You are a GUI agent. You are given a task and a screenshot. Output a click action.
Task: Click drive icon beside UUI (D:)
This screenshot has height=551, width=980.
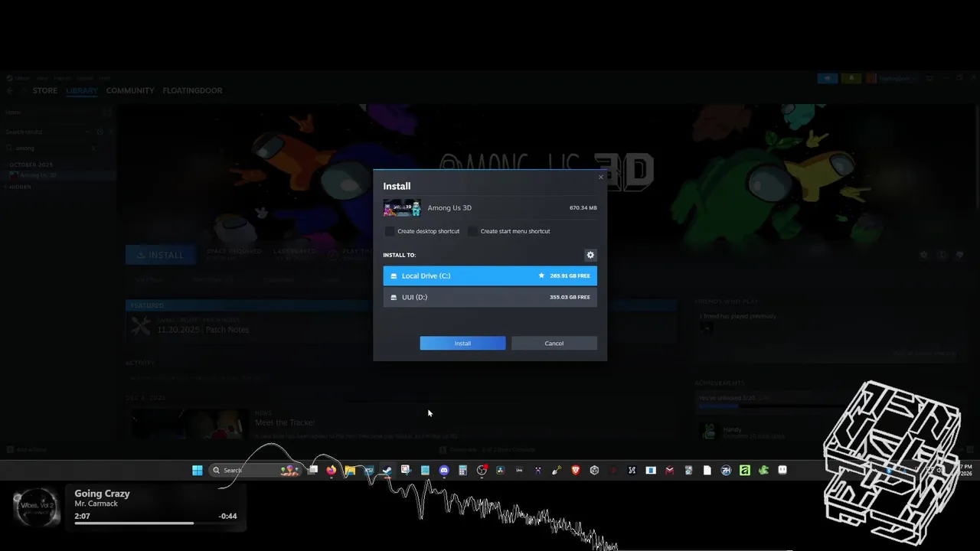(394, 297)
